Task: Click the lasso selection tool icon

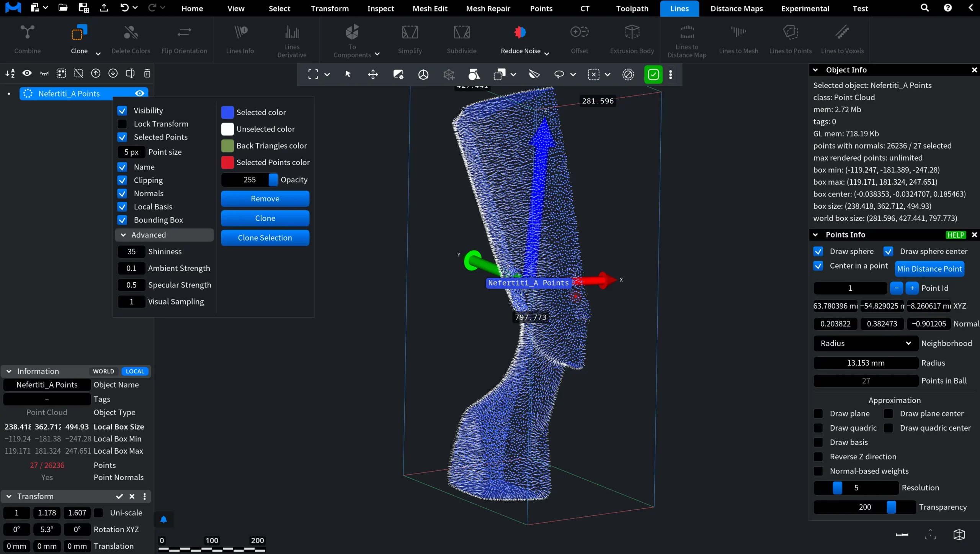Action: point(559,74)
